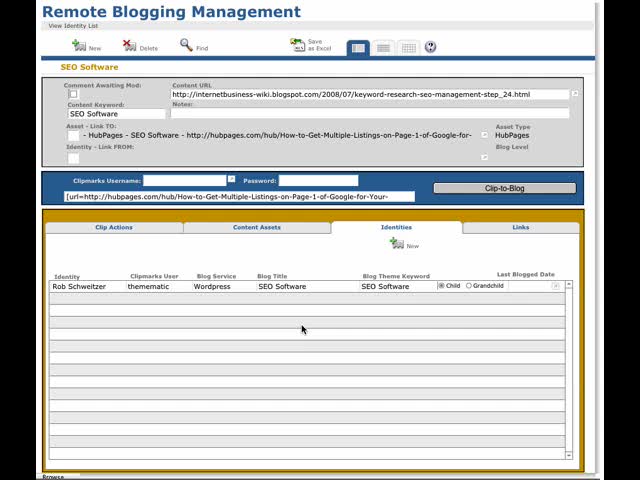Click the Identity Link FROM small box
The image size is (640, 480).
[73, 158]
